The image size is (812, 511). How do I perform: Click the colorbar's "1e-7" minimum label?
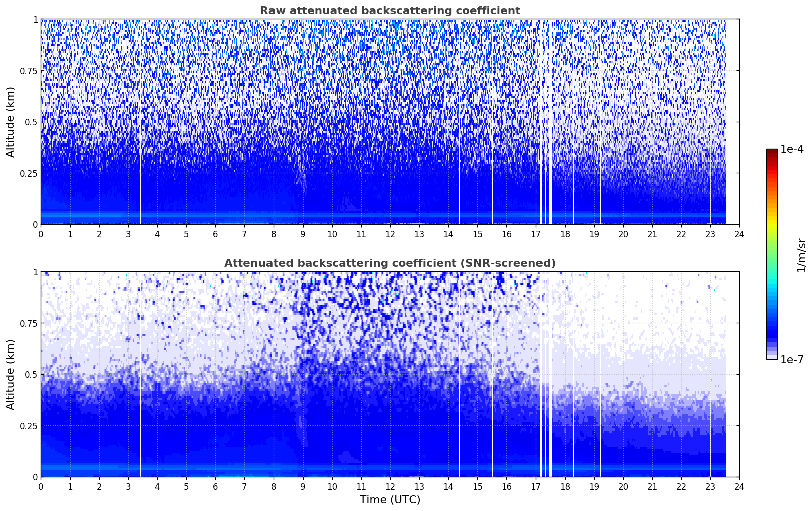pyautogui.click(x=792, y=360)
